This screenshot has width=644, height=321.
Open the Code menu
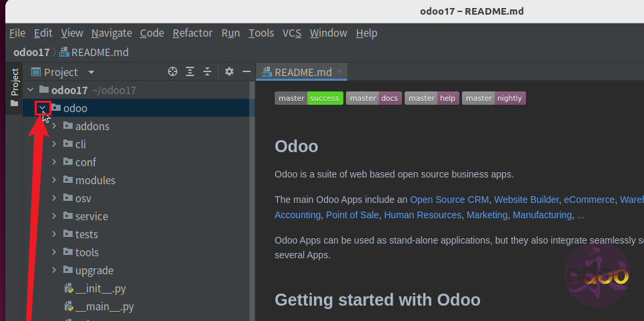pyautogui.click(x=152, y=33)
